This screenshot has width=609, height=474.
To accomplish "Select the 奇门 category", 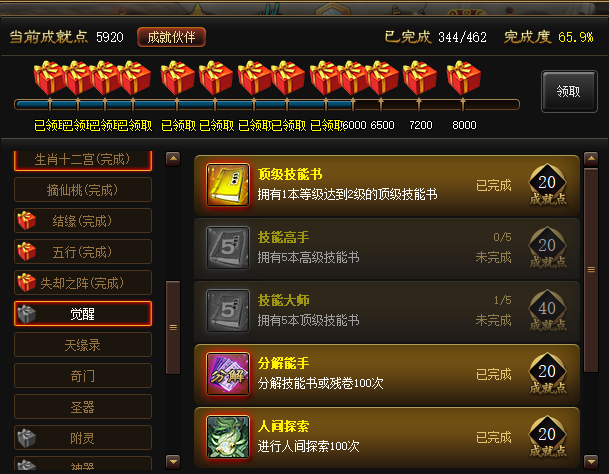I will [x=83, y=376].
